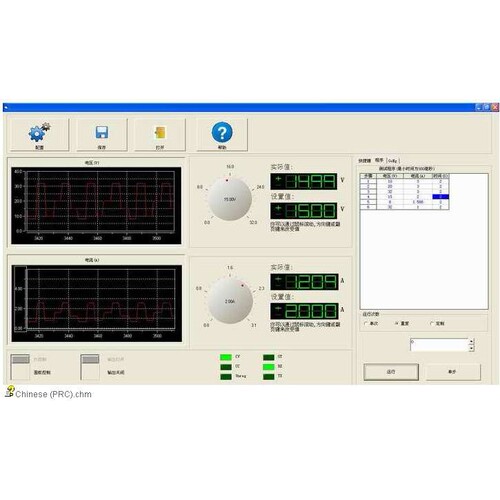Select the 1.500 current cell in table
This screenshot has width=500, height=500.
tap(418, 202)
